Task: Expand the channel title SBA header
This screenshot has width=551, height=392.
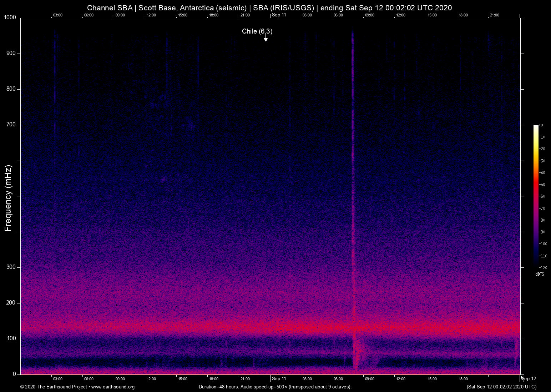Action: (x=110, y=7)
